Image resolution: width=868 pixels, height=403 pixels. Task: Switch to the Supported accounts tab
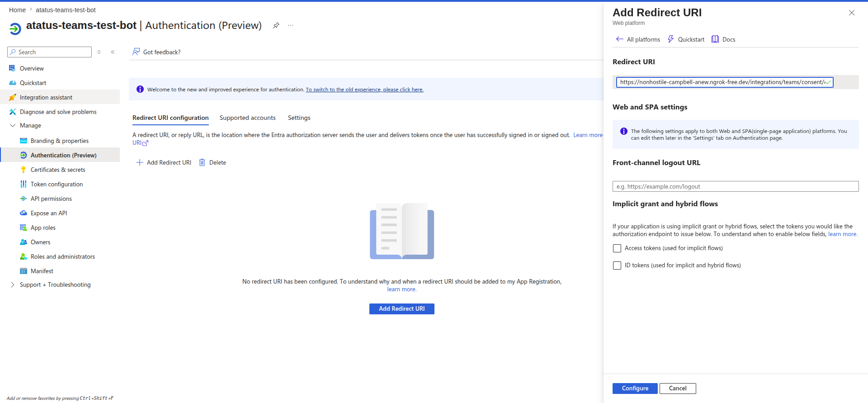[x=247, y=118]
